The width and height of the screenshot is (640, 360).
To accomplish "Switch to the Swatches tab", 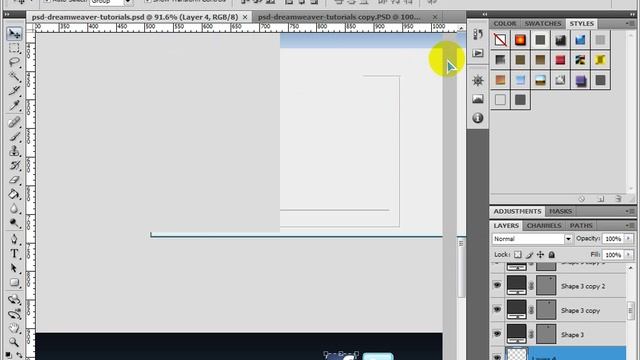I will (x=542, y=24).
